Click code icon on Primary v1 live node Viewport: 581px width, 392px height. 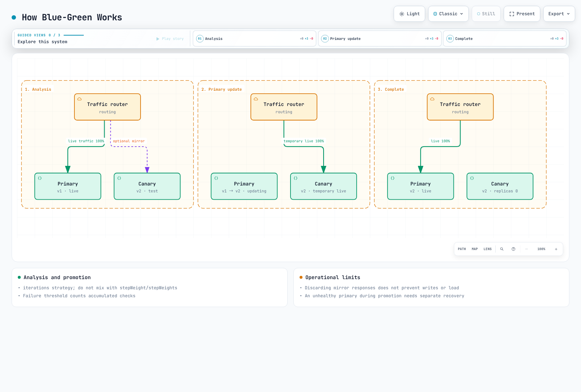(x=40, y=178)
